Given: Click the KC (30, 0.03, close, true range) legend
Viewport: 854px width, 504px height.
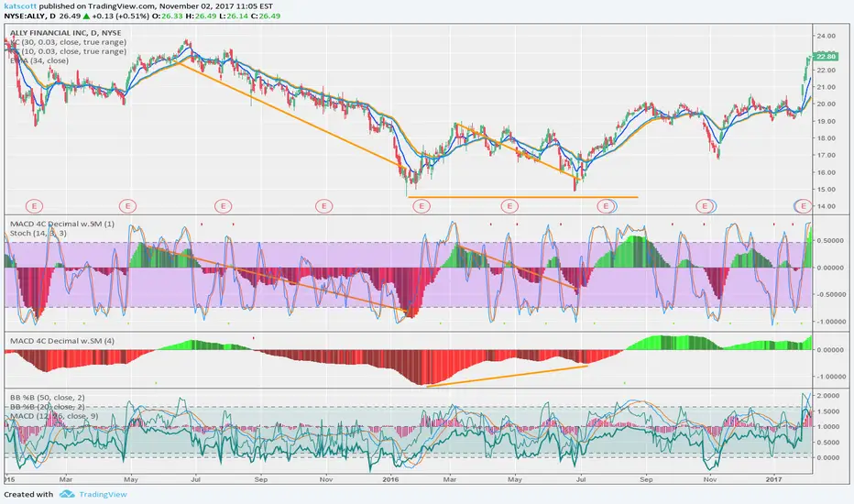Looking at the screenshot, I should pyautogui.click(x=67, y=42).
